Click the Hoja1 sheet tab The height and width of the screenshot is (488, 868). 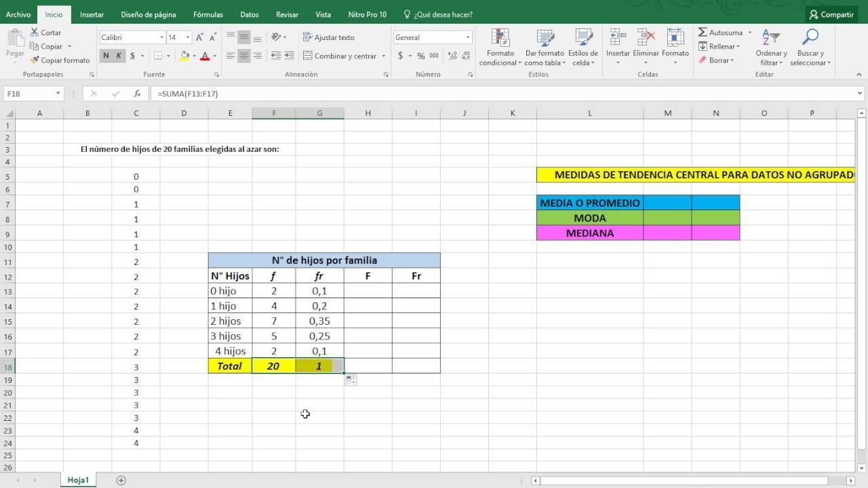click(77, 479)
